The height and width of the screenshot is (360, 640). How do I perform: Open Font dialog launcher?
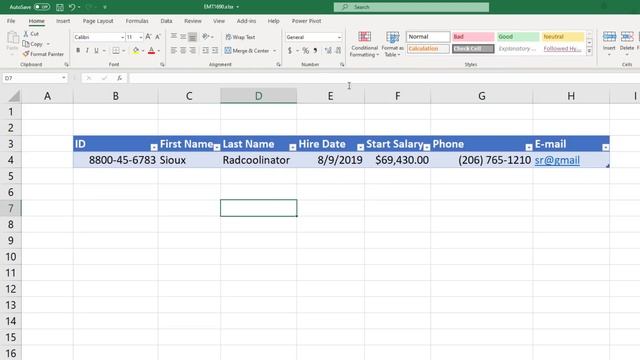point(162,64)
